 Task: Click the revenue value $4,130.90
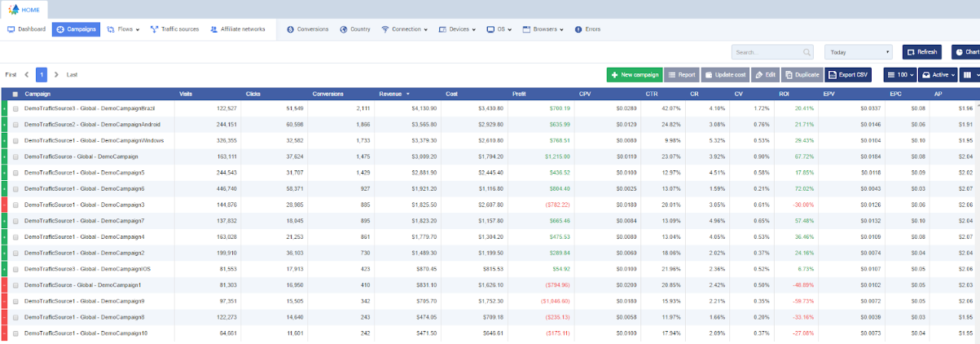(x=424, y=108)
